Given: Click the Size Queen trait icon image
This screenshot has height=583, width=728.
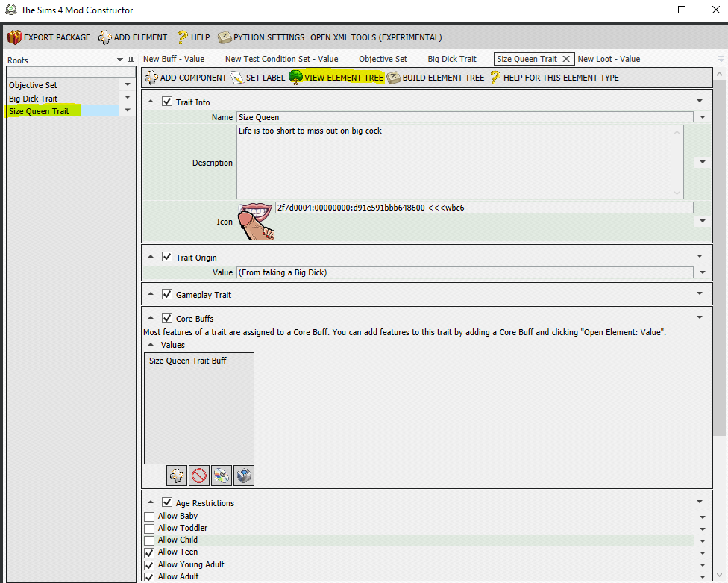Looking at the screenshot, I should [255, 221].
